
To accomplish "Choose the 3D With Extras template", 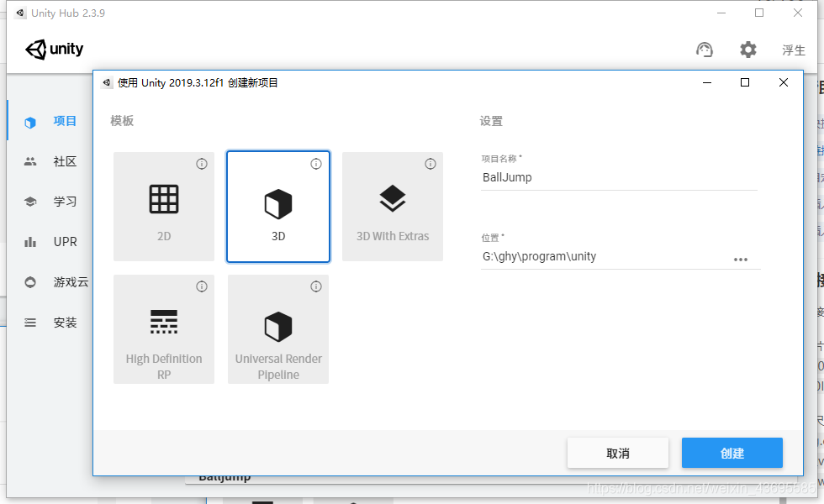I will coord(393,207).
